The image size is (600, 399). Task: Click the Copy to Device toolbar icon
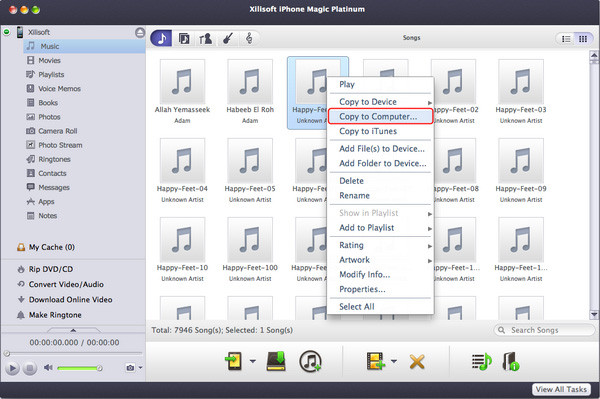coord(233,361)
